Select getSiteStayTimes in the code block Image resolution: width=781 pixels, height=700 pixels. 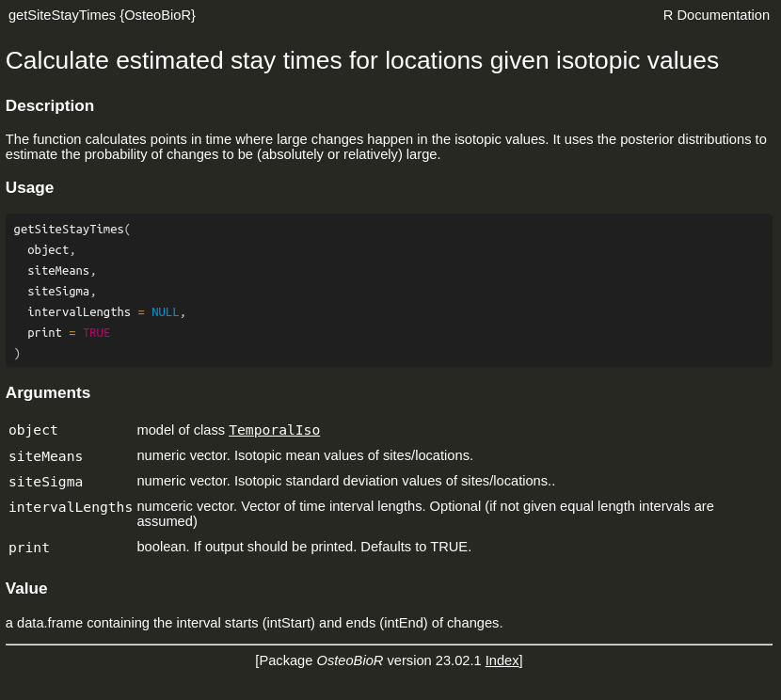coord(68,229)
